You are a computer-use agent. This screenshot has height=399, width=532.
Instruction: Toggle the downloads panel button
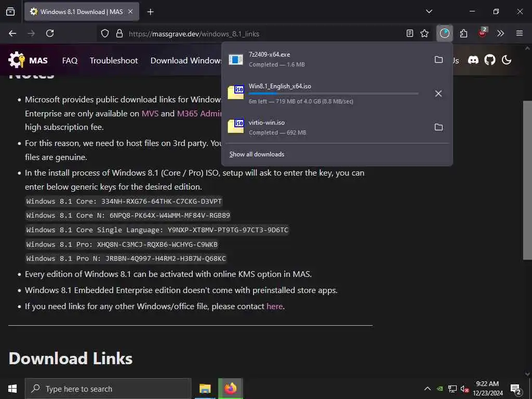tap(445, 33)
